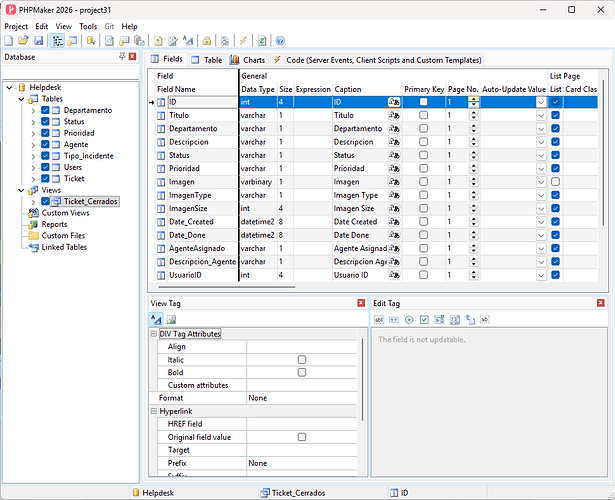Choose the hidden field edit tag icon
This screenshot has width=615, height=500.
tap(485, 320)
